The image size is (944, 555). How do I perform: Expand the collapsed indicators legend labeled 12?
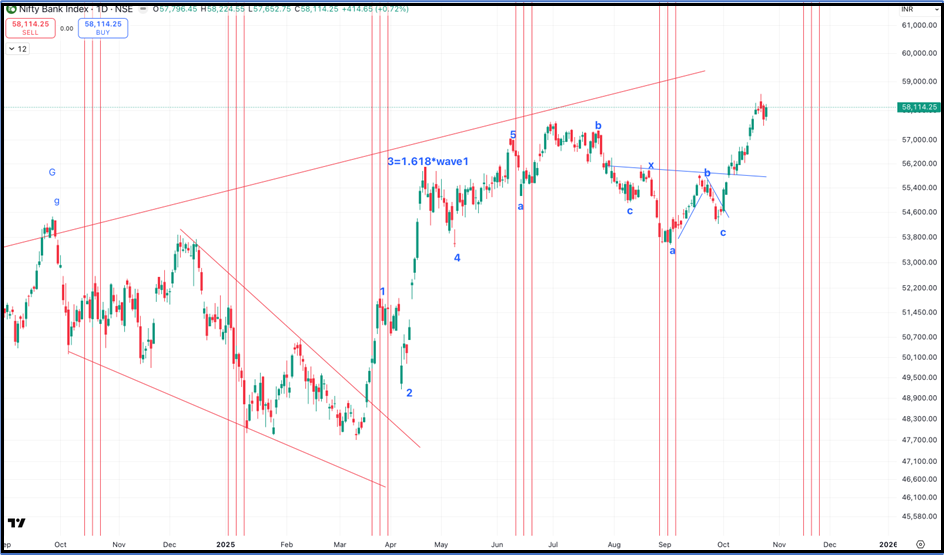17,49
